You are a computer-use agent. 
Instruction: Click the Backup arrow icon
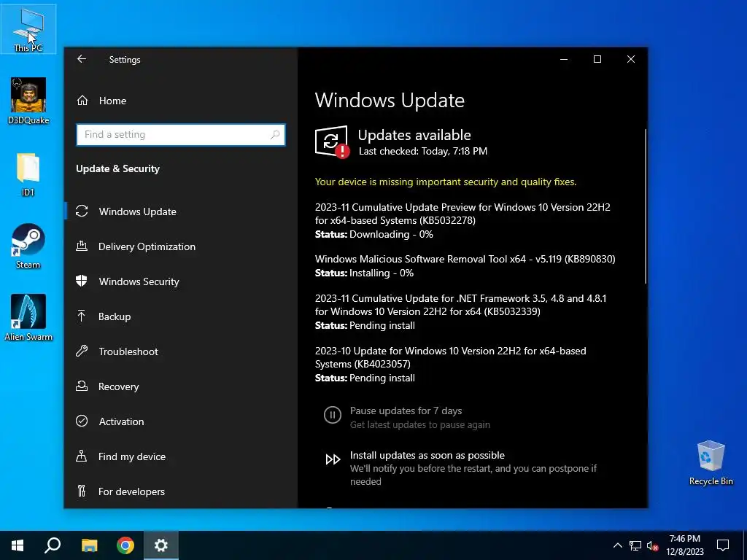(x=82, y=316)
